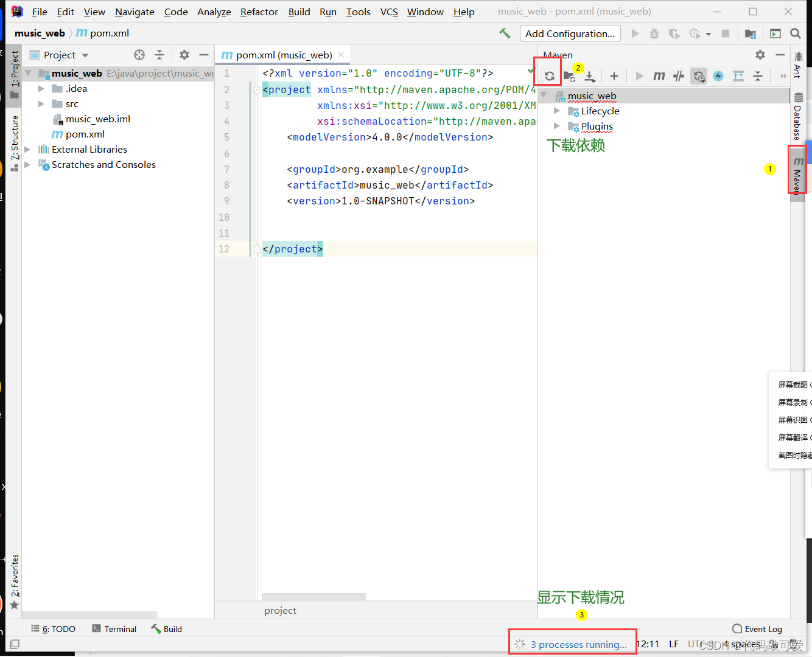This screenshot has width=812, height=657.
Task: Open the Navigate menu
Action: pos(135,12)
